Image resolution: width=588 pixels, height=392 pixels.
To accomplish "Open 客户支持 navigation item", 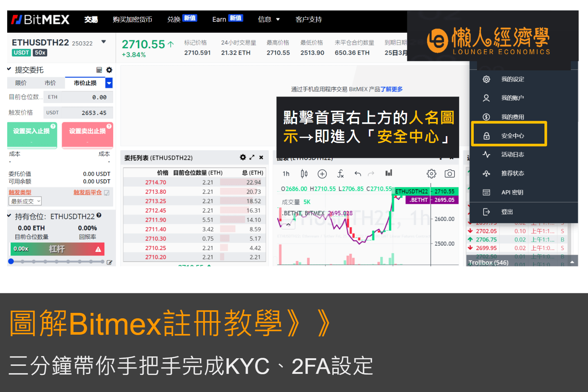I will coord(309,20).
